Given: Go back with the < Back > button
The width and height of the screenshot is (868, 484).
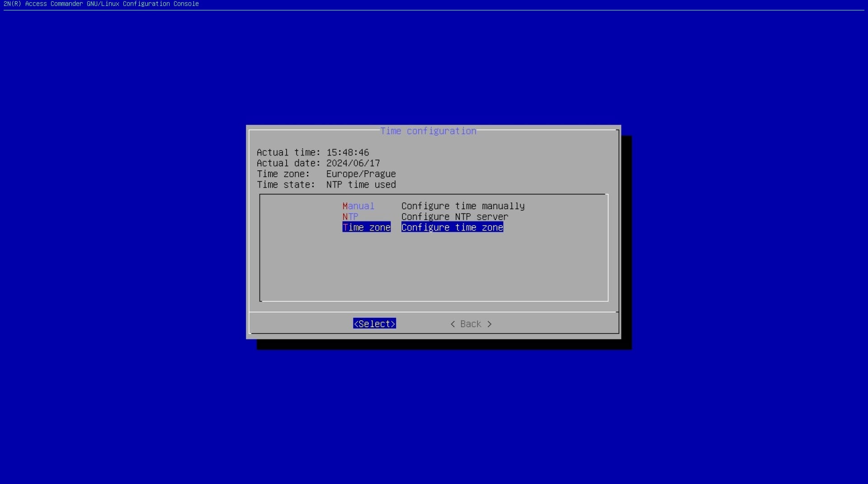Looking at the screenshot, I should (x=471, y=324).
